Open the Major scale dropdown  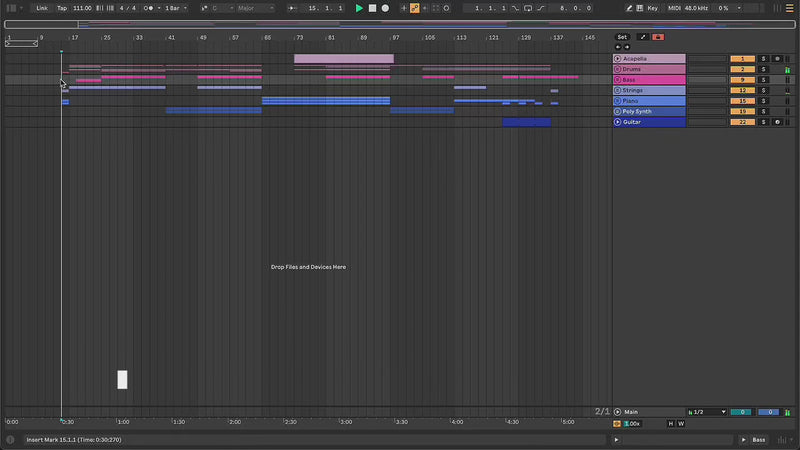pyautogui.click(x=251, y=8)
